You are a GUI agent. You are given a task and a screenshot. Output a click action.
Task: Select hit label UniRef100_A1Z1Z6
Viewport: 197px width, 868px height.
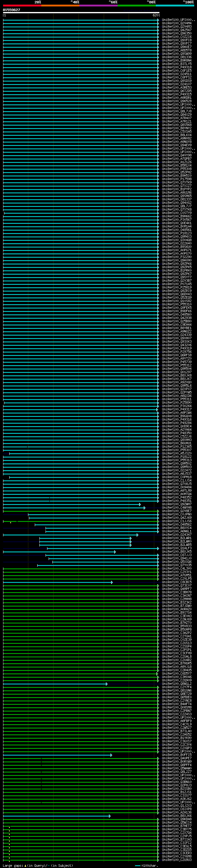177,162
